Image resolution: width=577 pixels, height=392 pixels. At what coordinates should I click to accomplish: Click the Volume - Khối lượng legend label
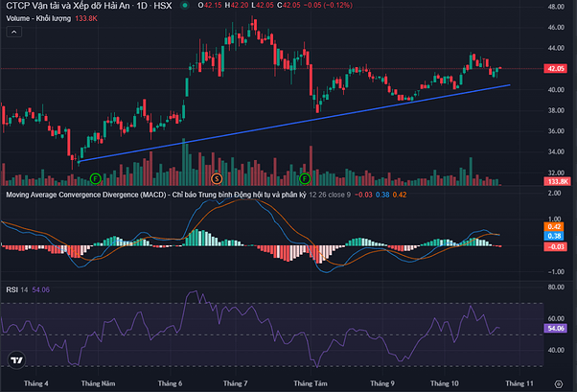tap(38, 18)
